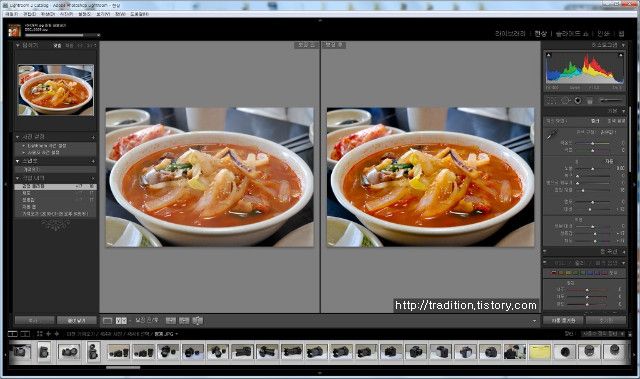
Task: Select the Red Eye Correction tool
Action: [578, 100]
